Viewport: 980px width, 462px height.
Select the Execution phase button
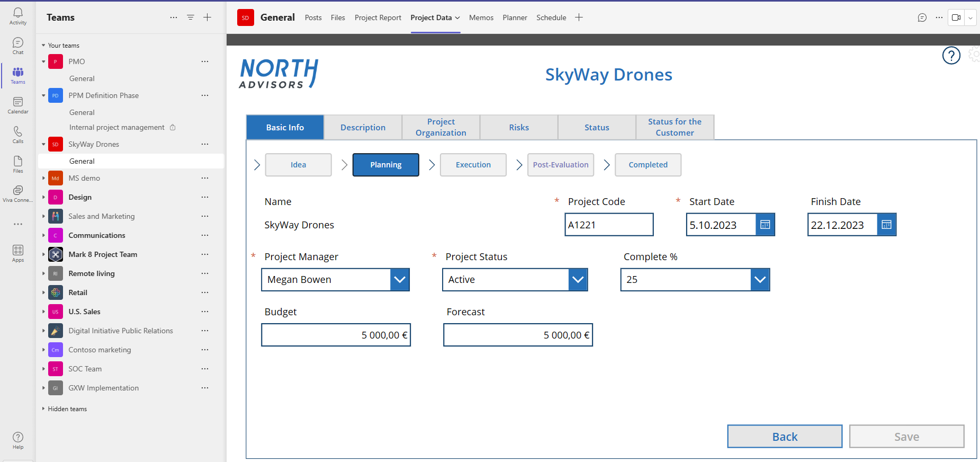(x=473, y=165)
